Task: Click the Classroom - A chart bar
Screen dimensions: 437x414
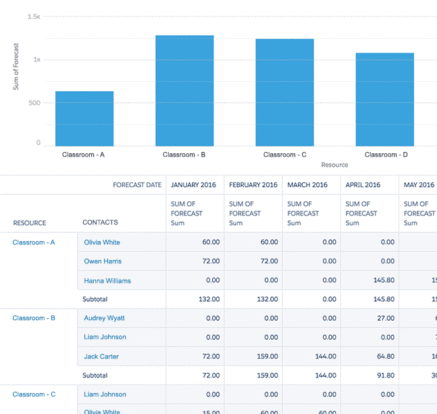Action: 84,118
